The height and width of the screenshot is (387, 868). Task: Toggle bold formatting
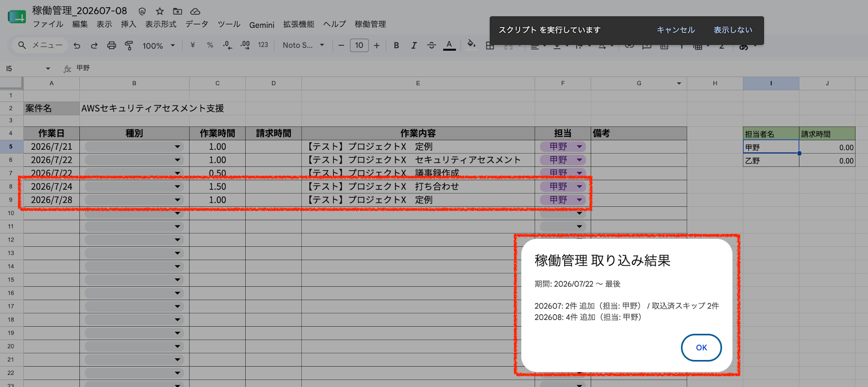[396, 45]
